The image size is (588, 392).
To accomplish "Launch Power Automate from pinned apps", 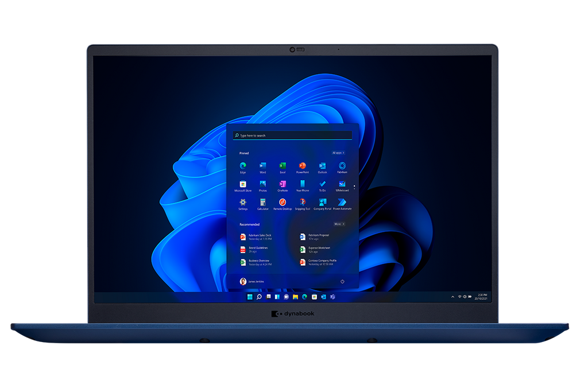I will coord(342,203).
